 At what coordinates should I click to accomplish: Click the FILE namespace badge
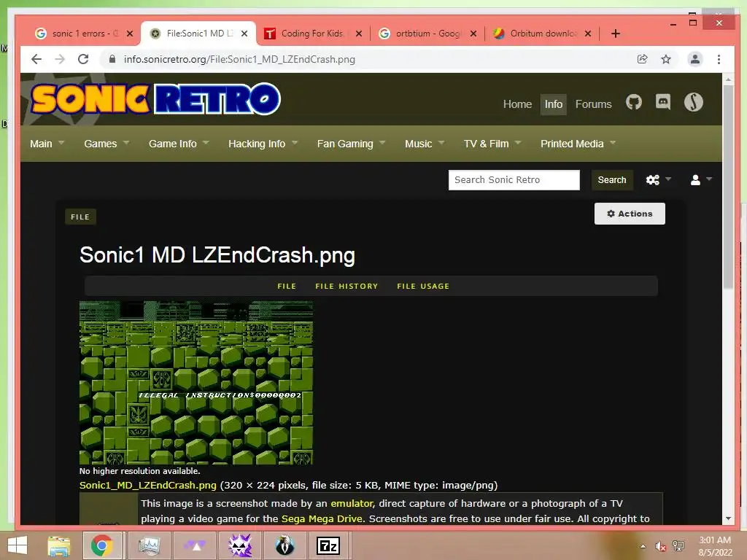pyautogui.click(x=80, y=217)
